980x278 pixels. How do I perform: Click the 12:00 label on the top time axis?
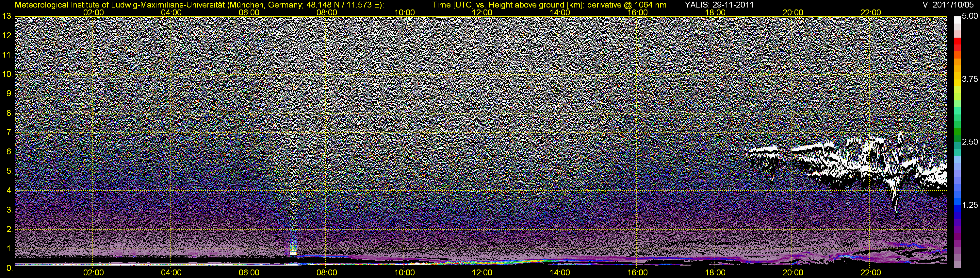(x=482, y=12)
